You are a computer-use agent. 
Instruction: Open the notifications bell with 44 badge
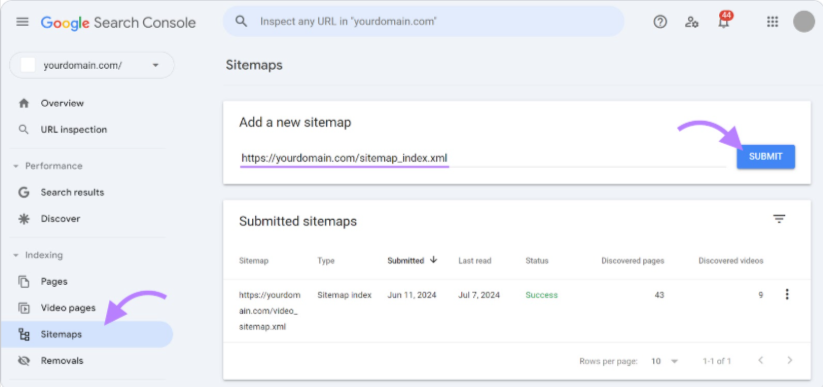click(724, 21)
